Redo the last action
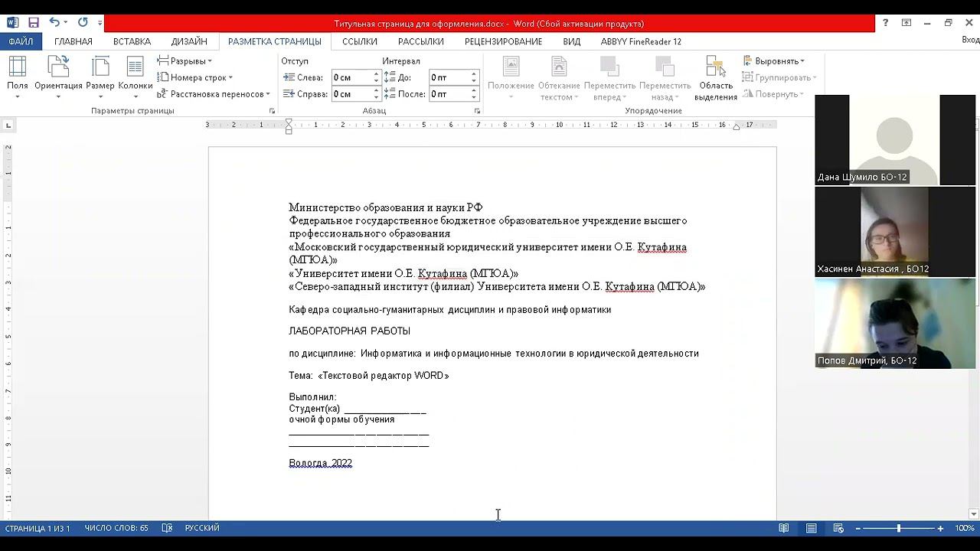This screenshot has height=551, width=980. [83, 23]
